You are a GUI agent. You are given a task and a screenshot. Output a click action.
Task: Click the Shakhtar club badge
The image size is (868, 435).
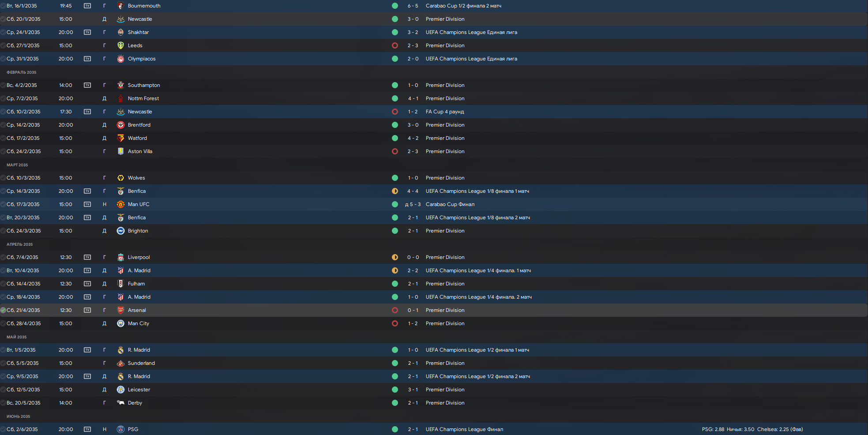point(120,32)
